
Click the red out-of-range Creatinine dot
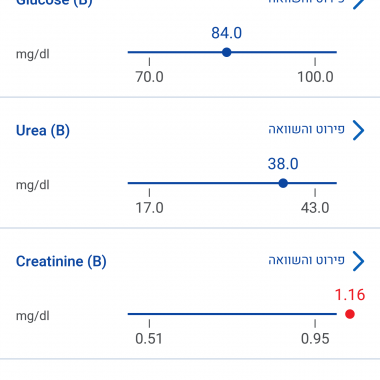click(x=350, y=314)
